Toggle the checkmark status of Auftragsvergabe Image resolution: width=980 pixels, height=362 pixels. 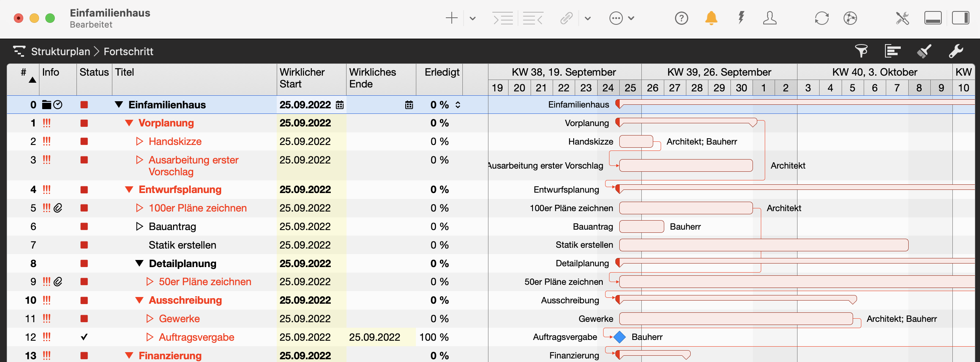tap(84, 337)
